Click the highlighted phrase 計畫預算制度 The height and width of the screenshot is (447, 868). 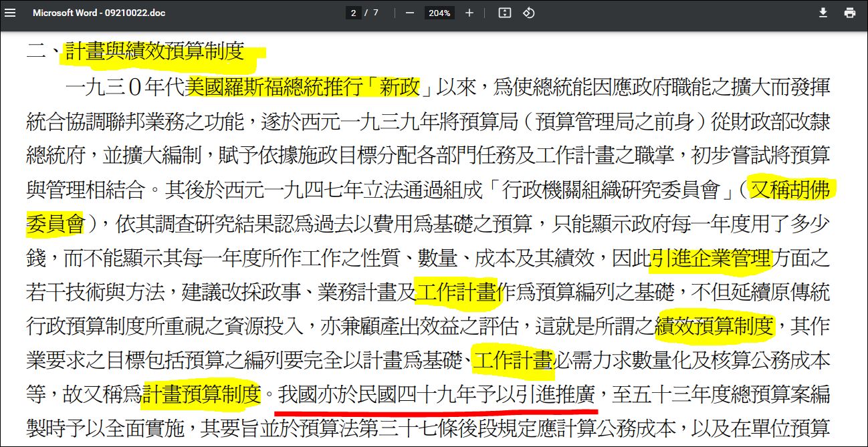click(201, 394)
